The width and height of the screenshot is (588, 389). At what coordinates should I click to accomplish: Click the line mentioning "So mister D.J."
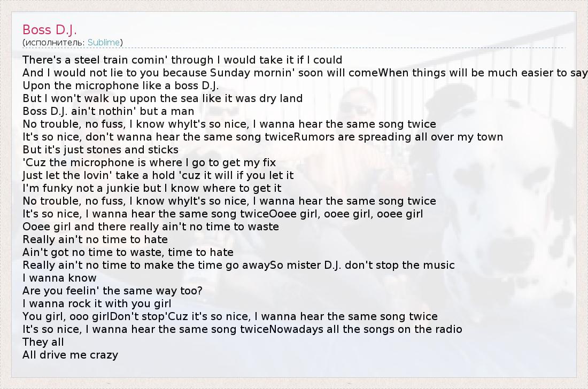coord(238,265)
